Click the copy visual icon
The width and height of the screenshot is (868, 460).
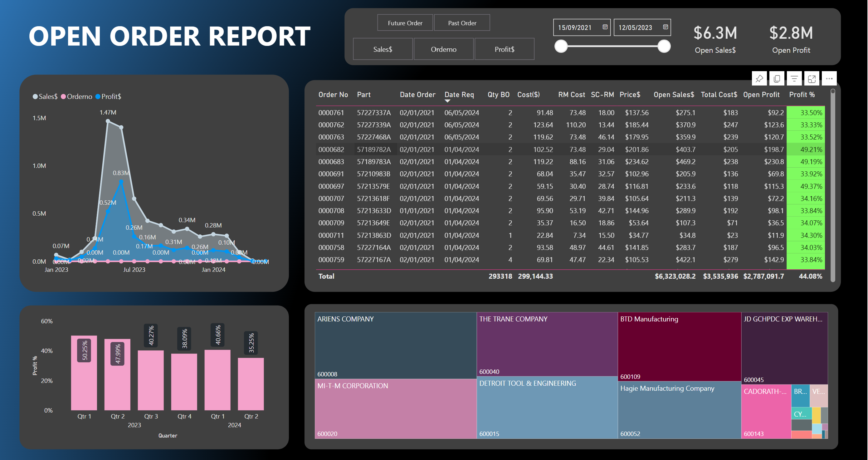point(777,79)
